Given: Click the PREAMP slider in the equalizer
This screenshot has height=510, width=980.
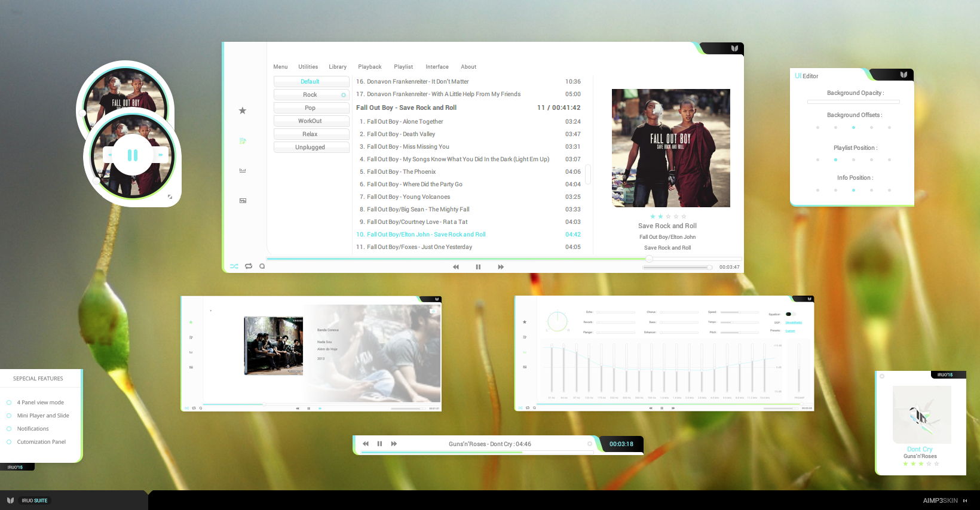Looking at the screenshot, I should 799,369.
